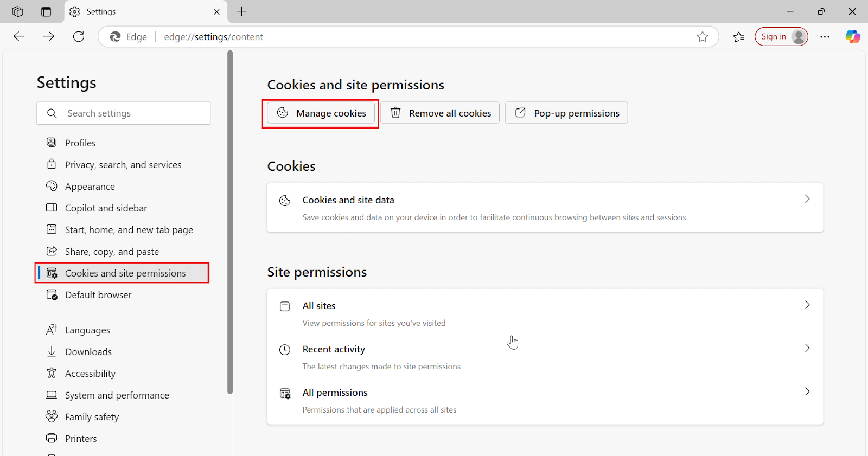The height and width of the screenshot is (456, 868).
Task: Open the Settings and more menu
Action: pos(825,36)
